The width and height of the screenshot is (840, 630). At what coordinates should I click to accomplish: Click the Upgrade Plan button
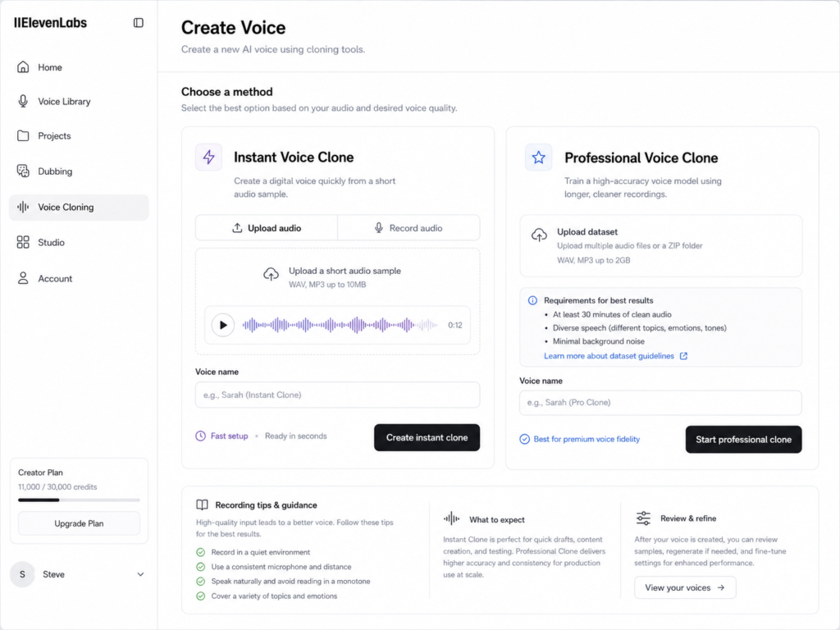click(x=79, y=523)
